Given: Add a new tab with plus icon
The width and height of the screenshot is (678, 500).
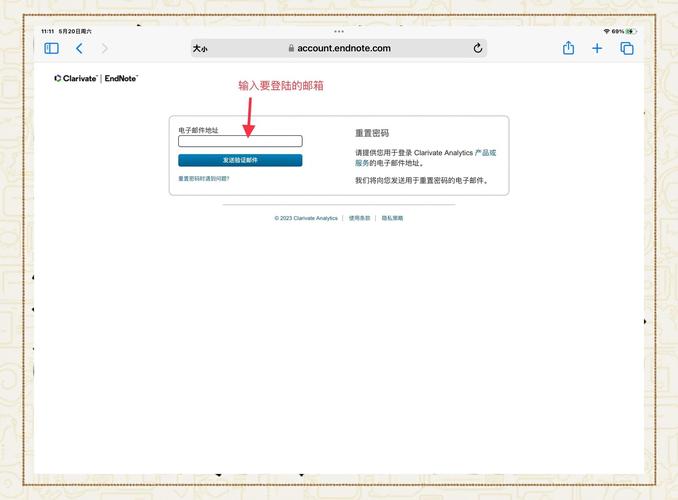Looking at the screenshot, I should 597,48.
